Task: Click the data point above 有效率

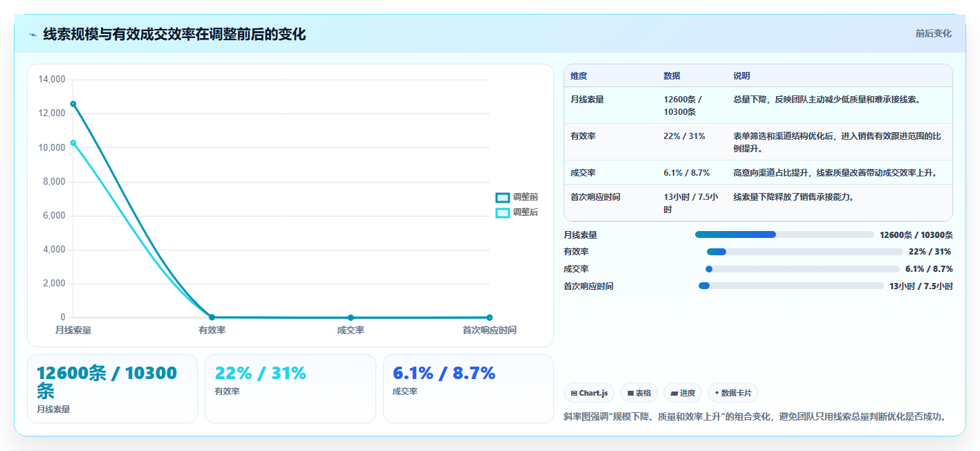Action: pos(212,317)
